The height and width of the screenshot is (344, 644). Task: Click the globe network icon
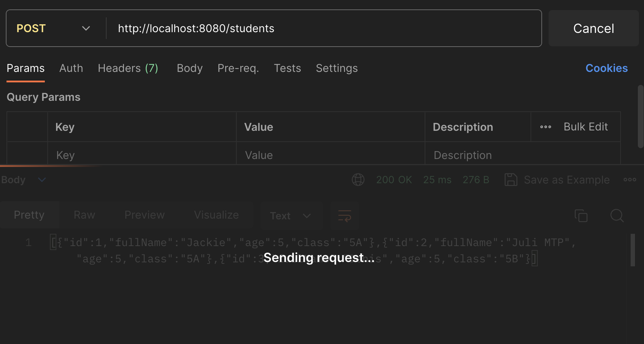pos(358,180)
